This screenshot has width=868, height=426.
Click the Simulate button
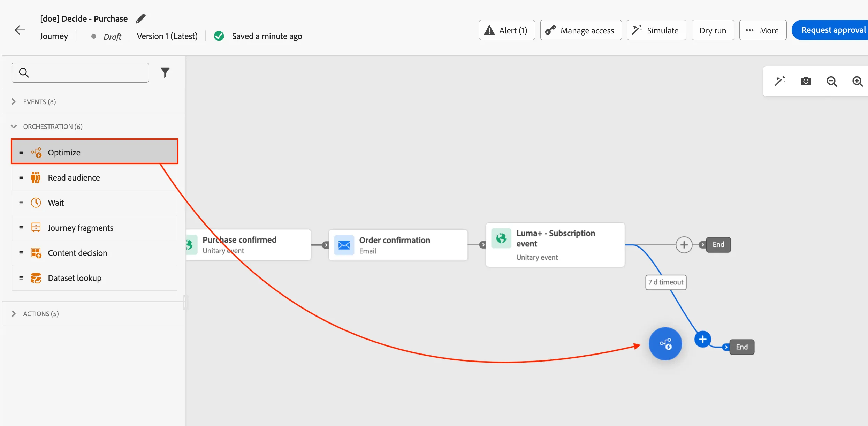[x=656, y=30]
